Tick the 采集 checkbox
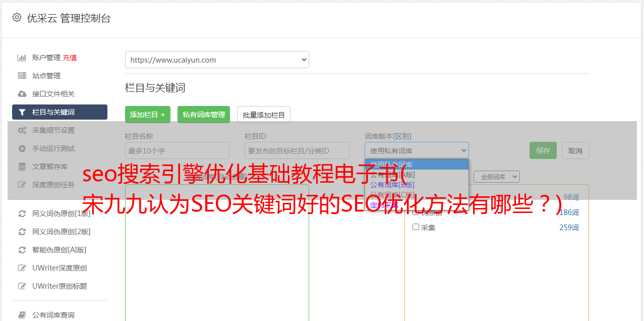This screenshot has width=644, height=321. (416, 227)
